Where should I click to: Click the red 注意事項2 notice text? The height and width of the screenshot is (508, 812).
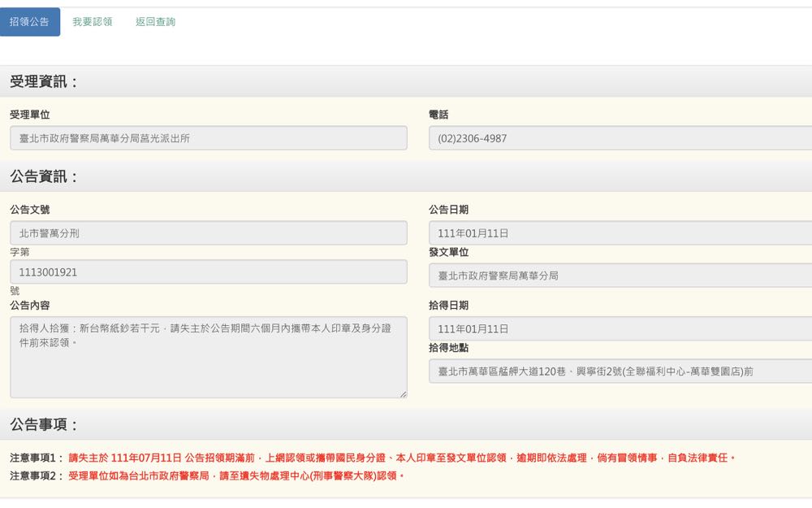(x=235, y=476)
